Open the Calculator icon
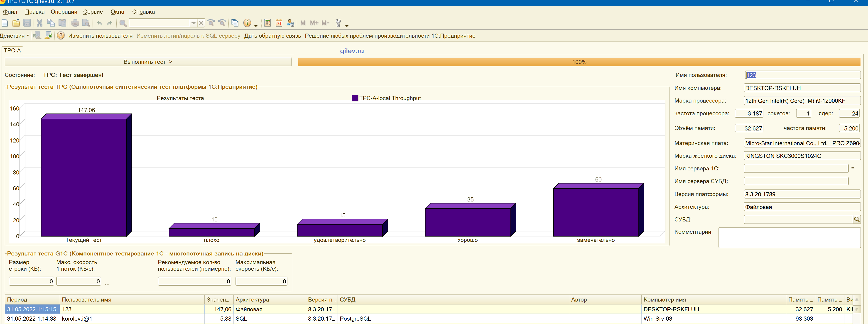The height and width of the screenshot is (324, 868). coord(267,23)
